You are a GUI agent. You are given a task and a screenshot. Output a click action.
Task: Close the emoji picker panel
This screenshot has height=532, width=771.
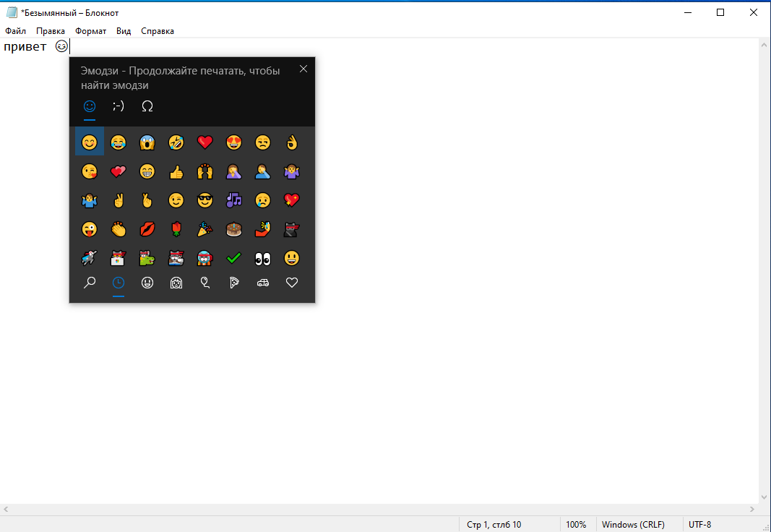click(303, 69)
